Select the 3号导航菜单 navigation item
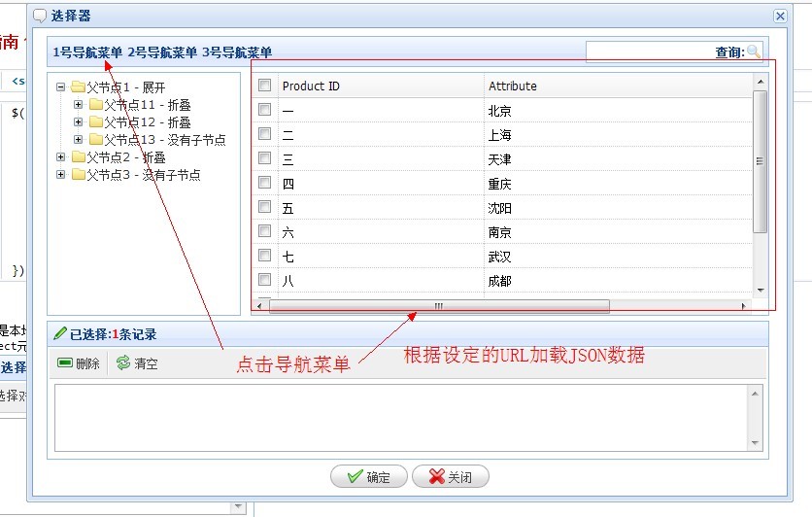This screenshot has width=812, height=517. 237,52
